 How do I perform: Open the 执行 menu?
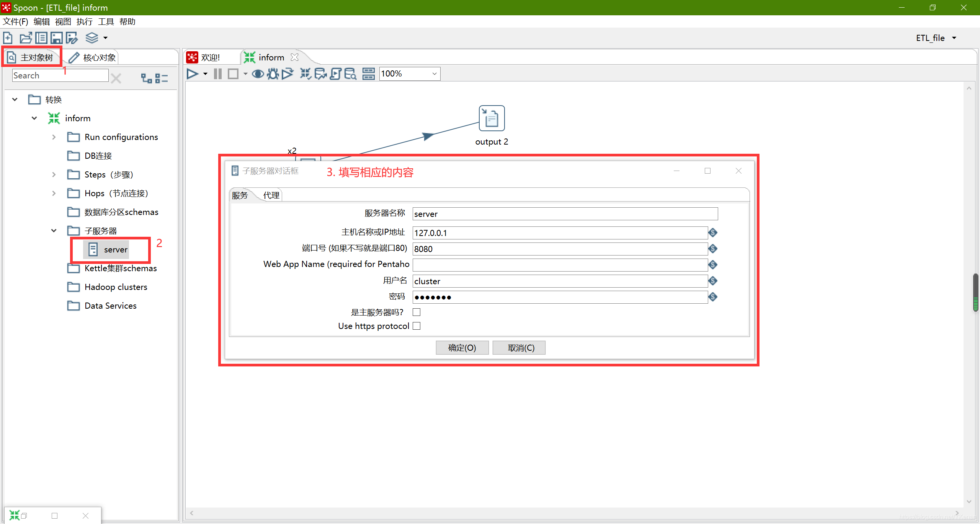85,21
